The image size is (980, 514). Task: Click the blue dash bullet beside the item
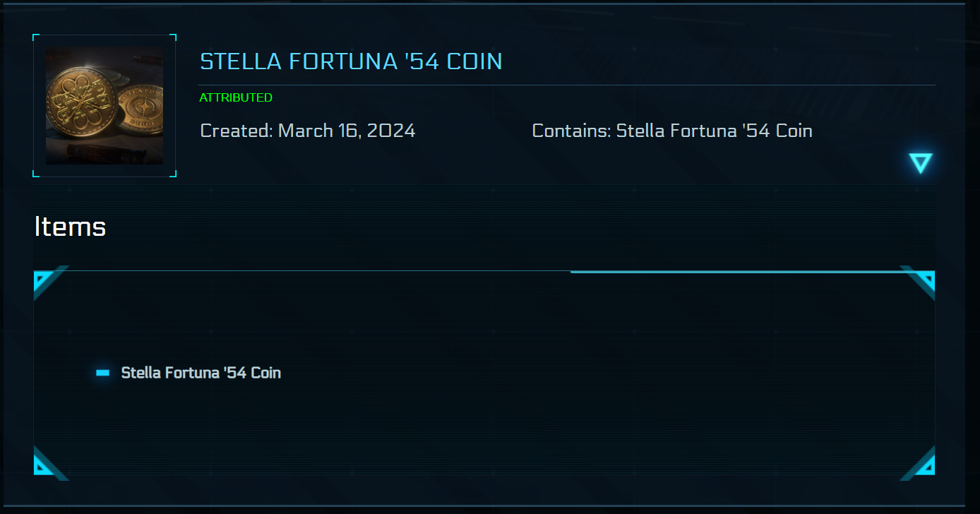(x=103, y=373)
